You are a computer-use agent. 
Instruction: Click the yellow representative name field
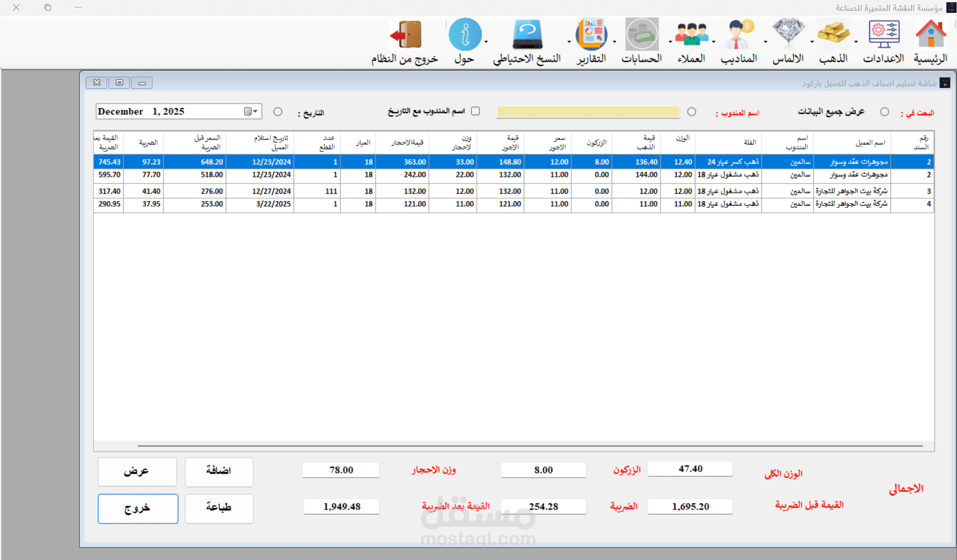pyautogui.click(x=588, y=112)
